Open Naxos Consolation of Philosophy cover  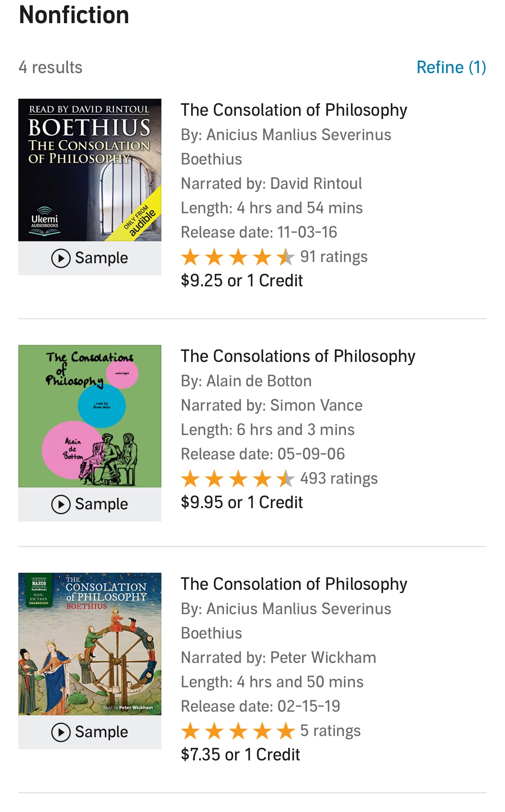pos(89,644)
